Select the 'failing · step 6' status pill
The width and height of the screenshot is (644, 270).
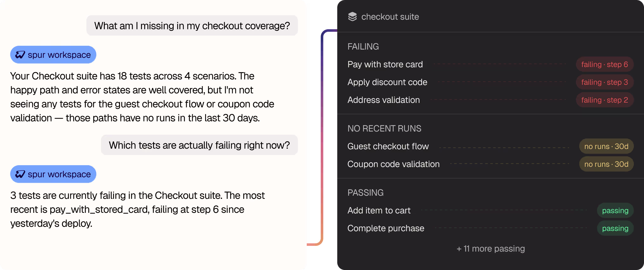(x=605, y=64)
